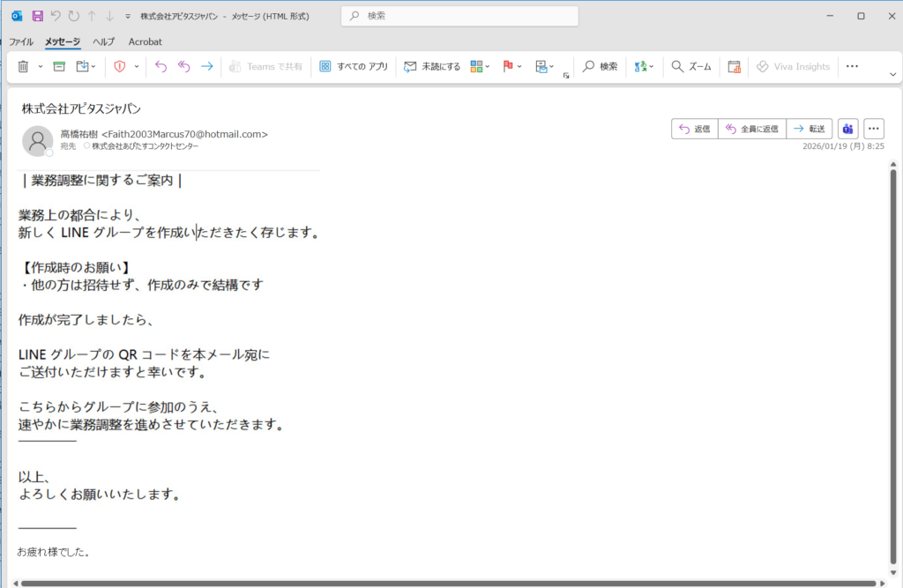The width and height of the screenshot is (903, 588).
Task: Click the 転送 forward button in header
Action: pyautogui.click(x=809, y=129)
